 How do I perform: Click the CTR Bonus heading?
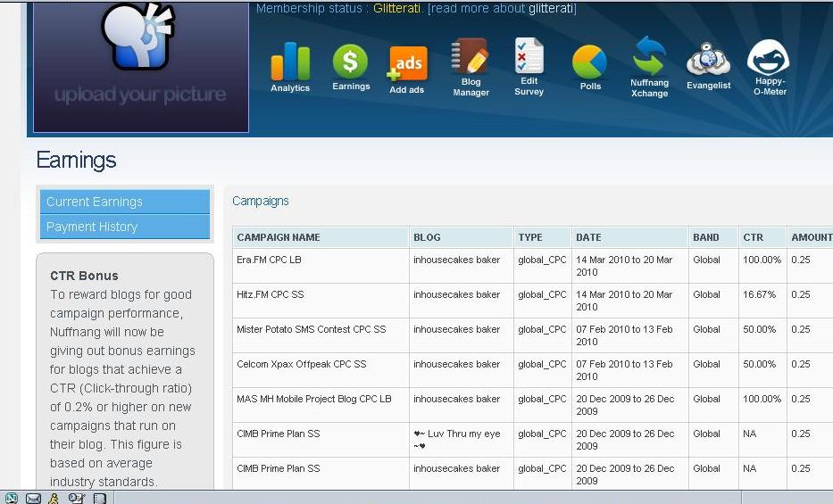click(84, 276)
